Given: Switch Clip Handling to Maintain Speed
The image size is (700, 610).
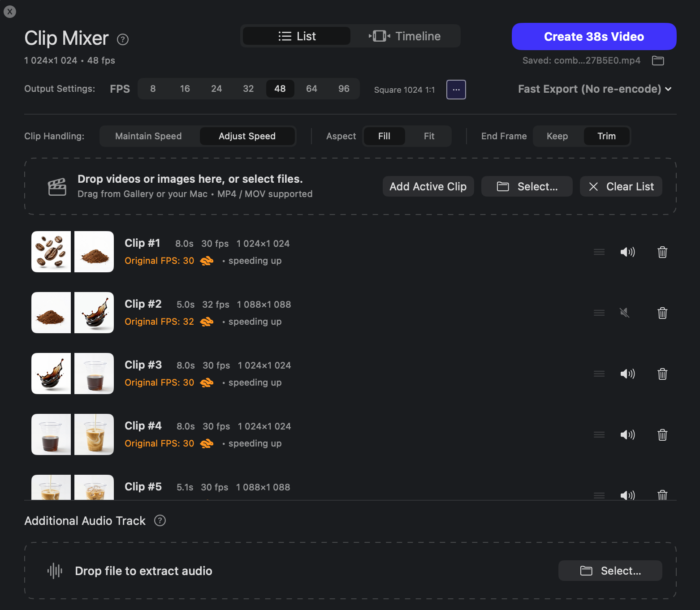Looking at the screenshot, I should tap(148, 136).
